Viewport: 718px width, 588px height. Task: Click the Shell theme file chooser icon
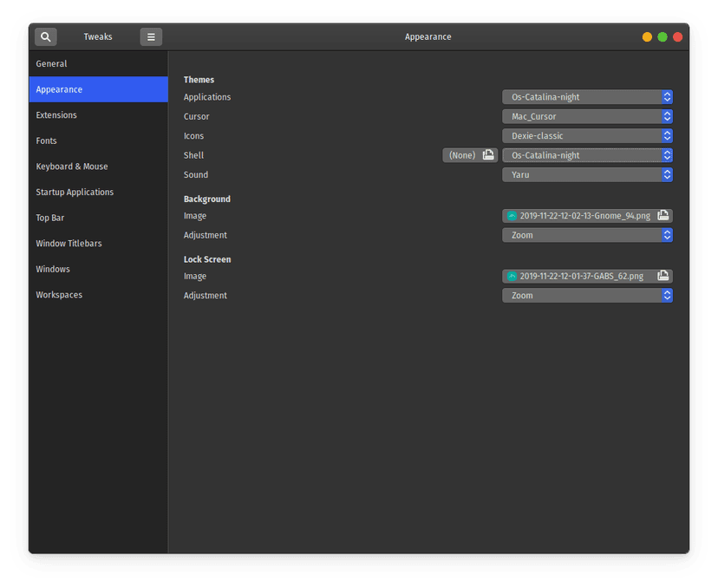tap(488, 154)
